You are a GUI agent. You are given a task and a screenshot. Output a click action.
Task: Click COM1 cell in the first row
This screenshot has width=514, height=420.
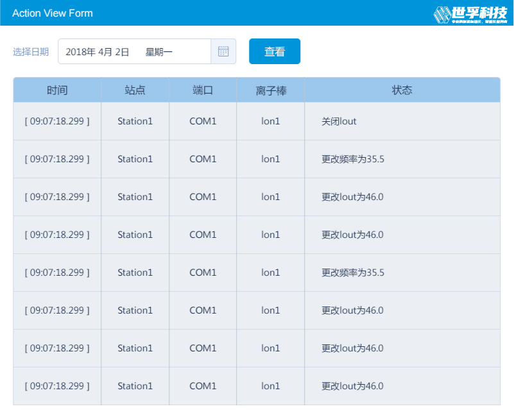tap(203, 121)
